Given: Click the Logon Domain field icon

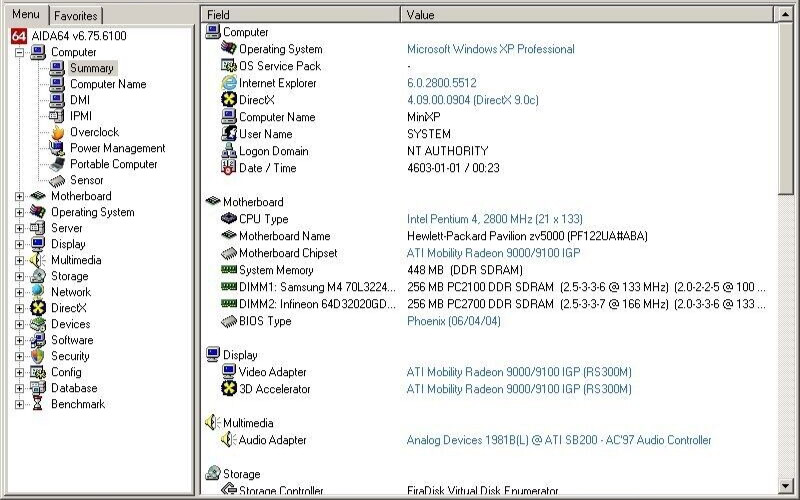Looking at the screenshot, I should tap(229, 151).
